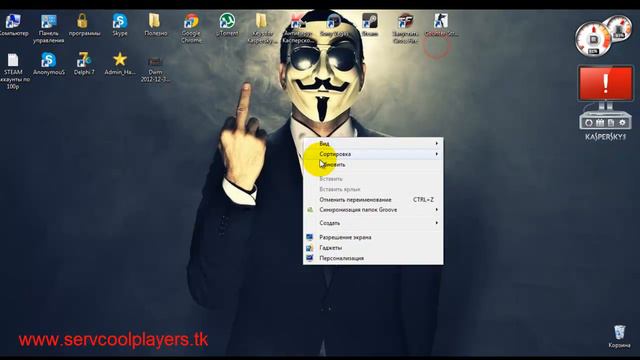
Task: Select the 2012-12-3 video file icon
Action: pyautogui.click(x=155, y=69)
